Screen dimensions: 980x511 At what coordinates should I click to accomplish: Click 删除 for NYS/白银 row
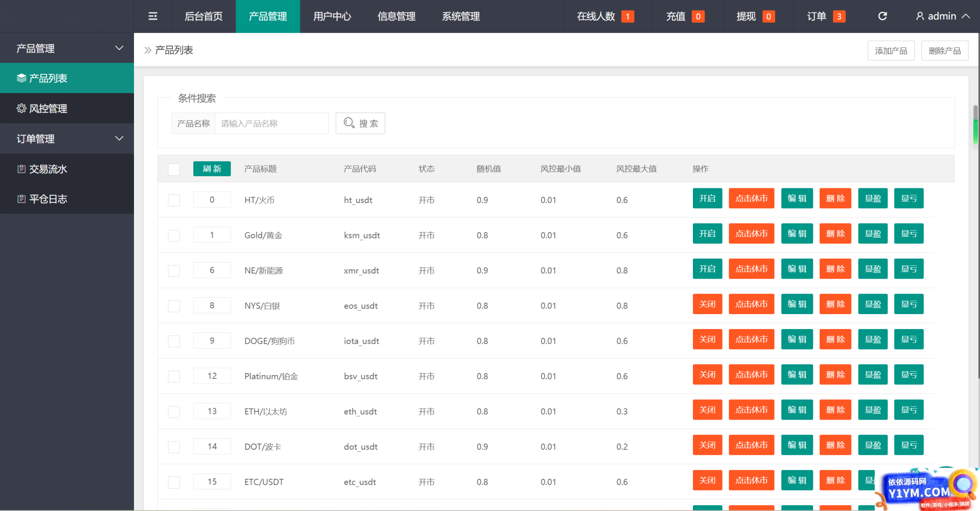835,304
